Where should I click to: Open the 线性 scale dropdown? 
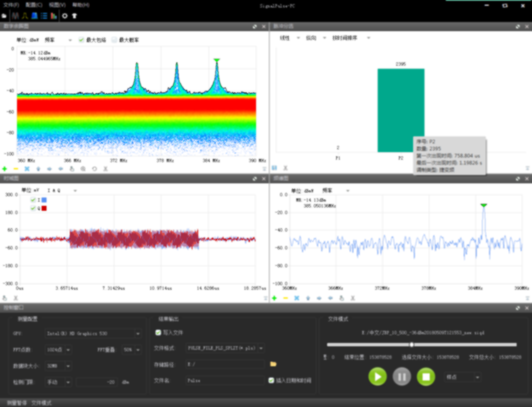coord(290,38)
